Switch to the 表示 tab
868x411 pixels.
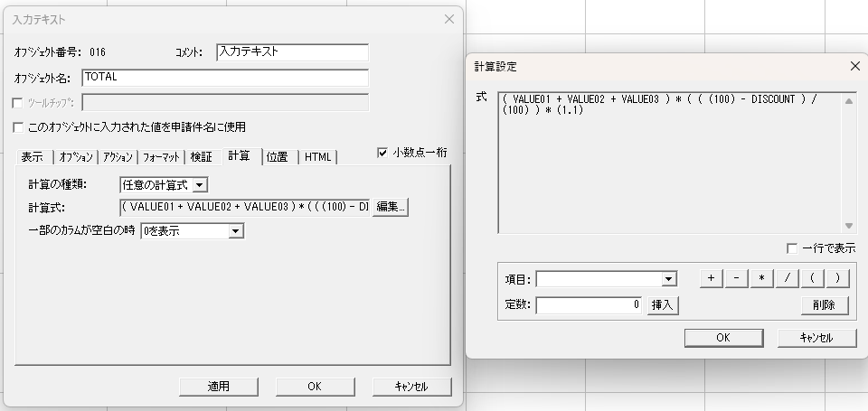(33, 157)
